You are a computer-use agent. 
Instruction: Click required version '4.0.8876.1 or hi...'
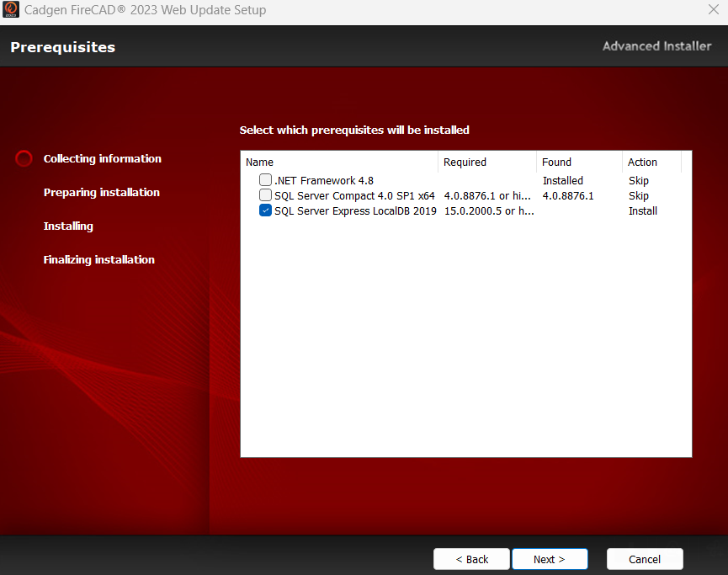(x=487, y=196)
